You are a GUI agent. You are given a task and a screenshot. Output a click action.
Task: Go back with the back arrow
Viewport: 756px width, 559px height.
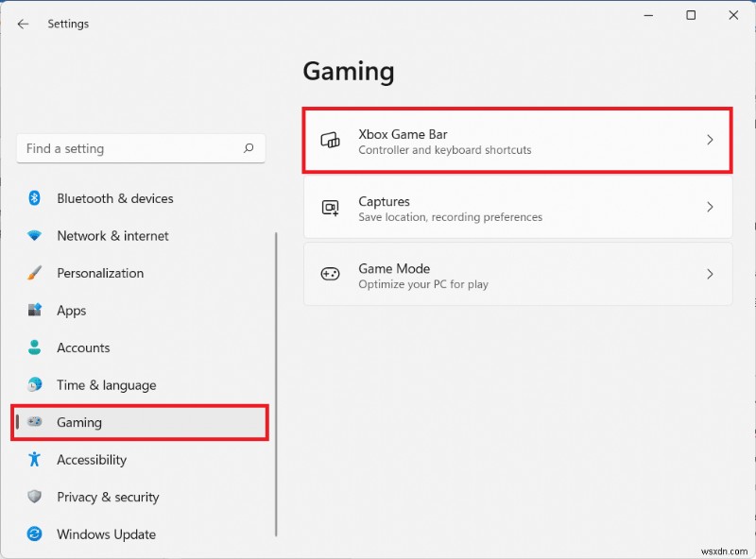(24, 24)
